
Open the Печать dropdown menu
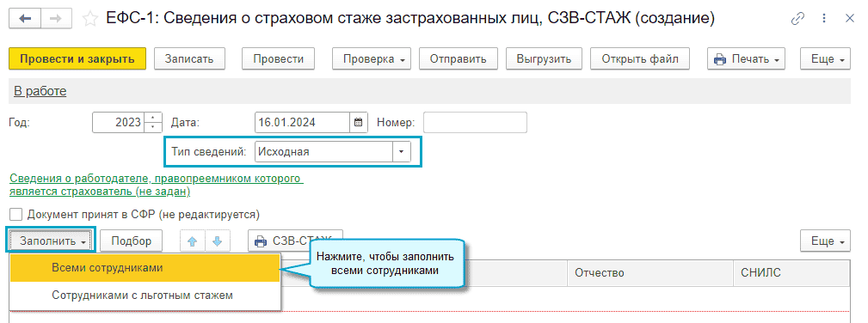(x=746, y=58)
